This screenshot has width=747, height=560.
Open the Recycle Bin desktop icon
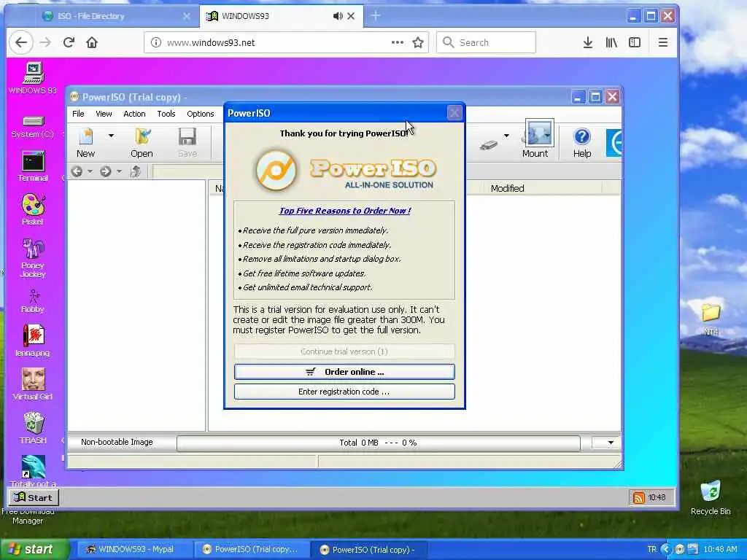[711, 498]
